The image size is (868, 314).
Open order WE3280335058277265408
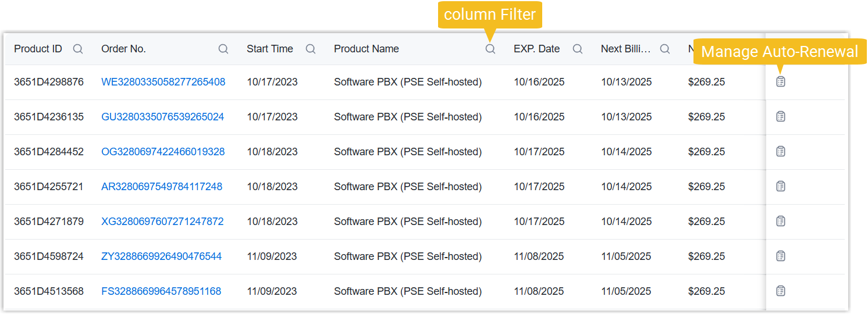(x=163, y=82)
